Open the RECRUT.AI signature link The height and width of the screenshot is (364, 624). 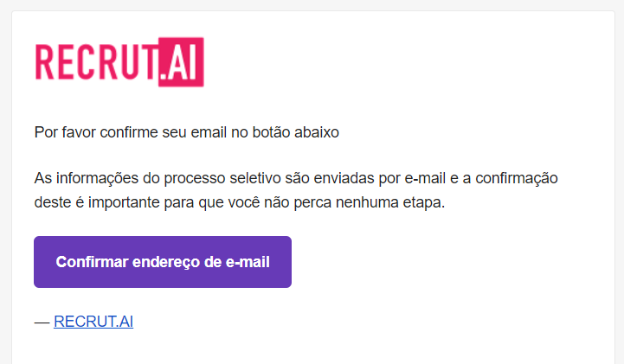93,322
